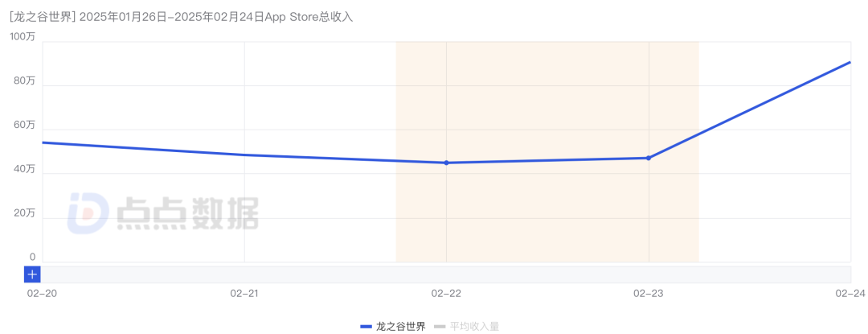The width and height of the screenshot is (868, 334).
Task: Click the 20万 y-axis label
Action: click(x=25, y=213)
